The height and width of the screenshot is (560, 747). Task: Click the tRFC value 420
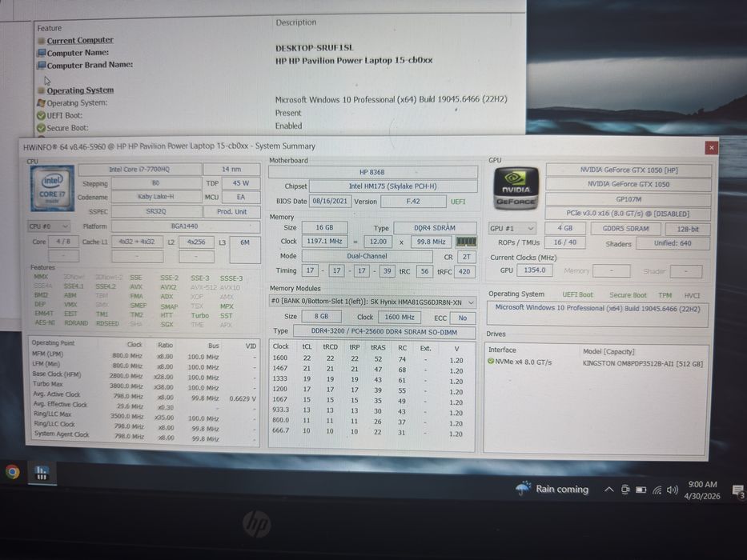pos(464,271)
